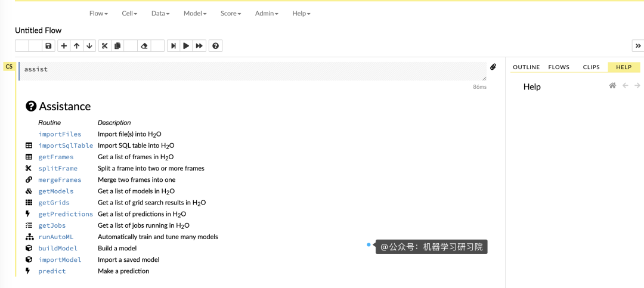Open the Data dropdown menu

(160, 13)
